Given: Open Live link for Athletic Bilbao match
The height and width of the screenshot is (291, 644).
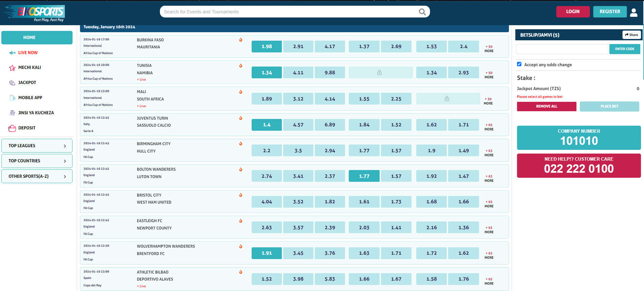Looking at the screenshot, I should click(x=141, y=286).
